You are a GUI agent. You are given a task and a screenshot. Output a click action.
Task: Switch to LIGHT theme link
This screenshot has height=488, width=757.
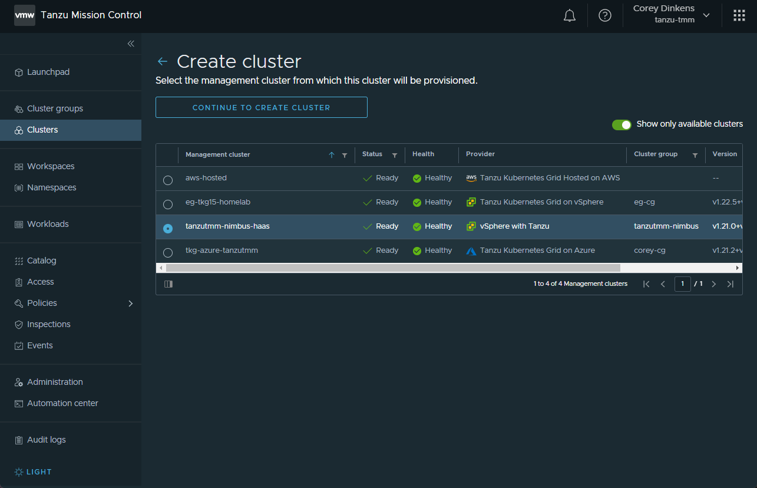pos(39,472)
